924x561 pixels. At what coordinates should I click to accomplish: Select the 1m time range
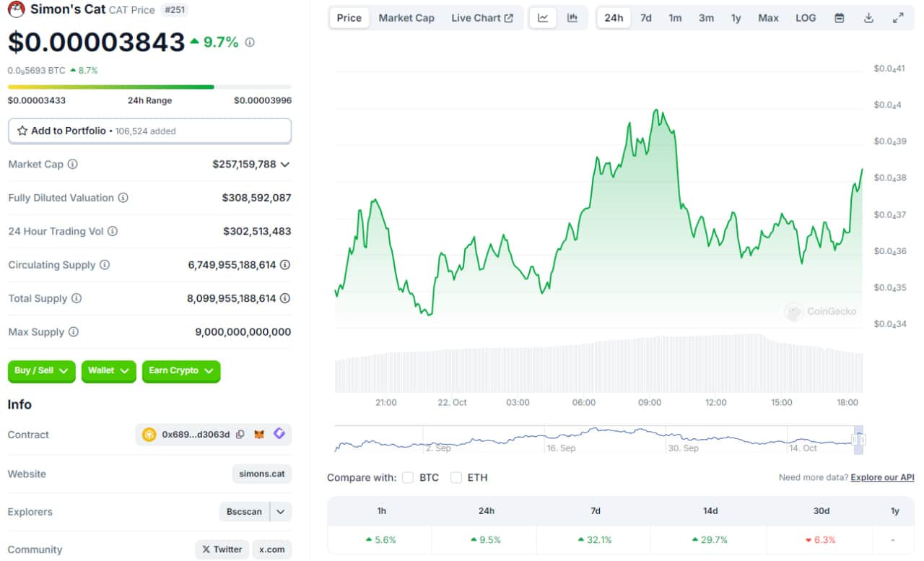675,18
